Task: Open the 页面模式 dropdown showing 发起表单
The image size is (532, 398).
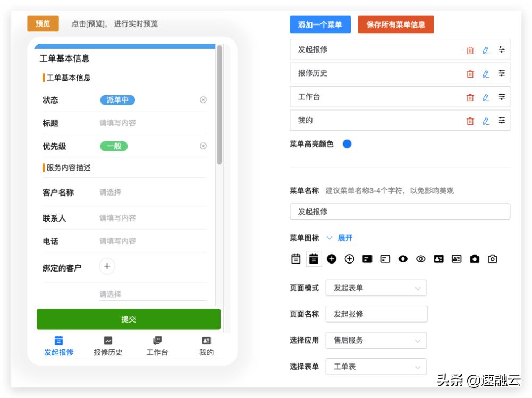Action: click(376, 287)
